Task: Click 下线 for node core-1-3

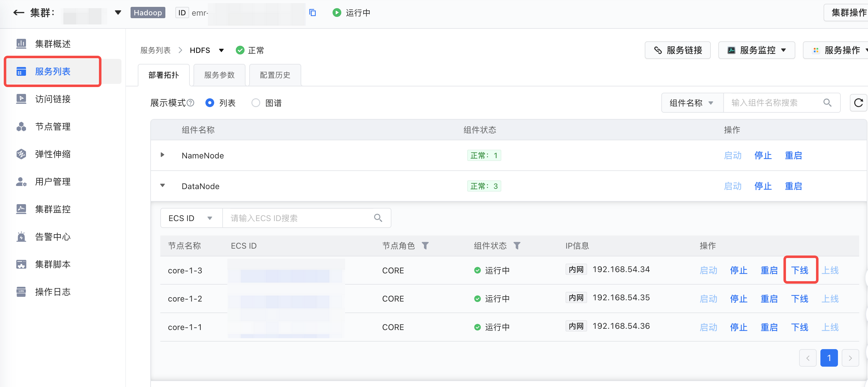Action: point(800,271)
